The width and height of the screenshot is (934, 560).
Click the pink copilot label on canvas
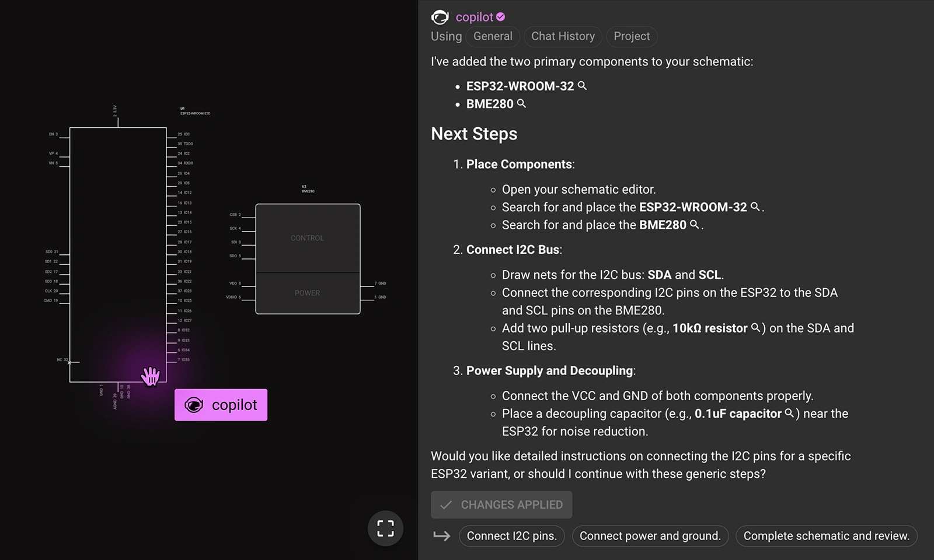(221, 405)
